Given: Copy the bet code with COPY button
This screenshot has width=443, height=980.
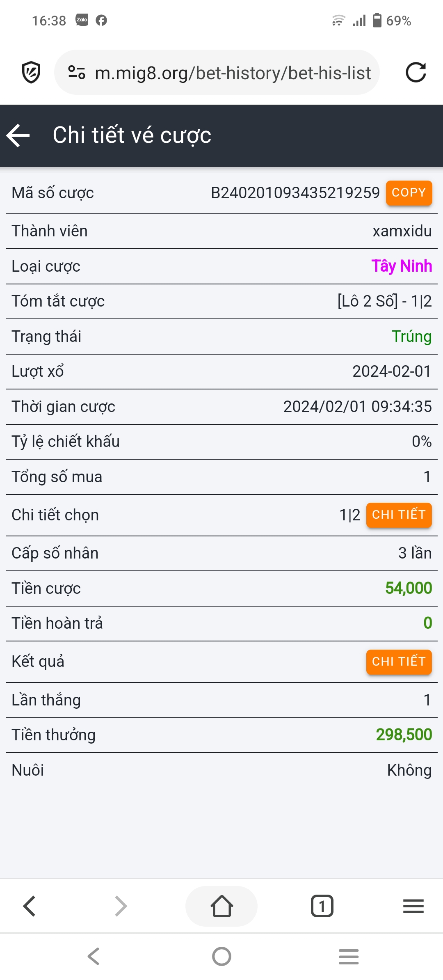Looking at the screenshot, I should pyautogui.click(x=409, y=192).
